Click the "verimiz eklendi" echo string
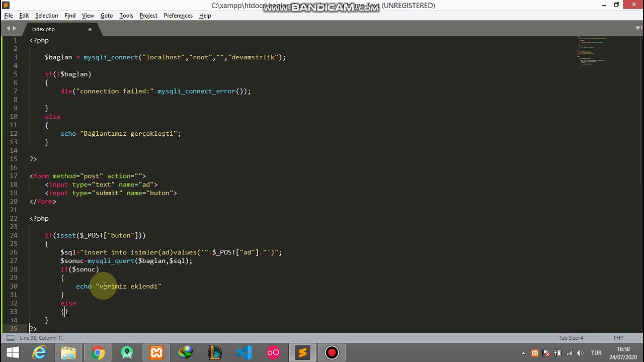Screen dimensions: 644x362 pyautogui.click(x=128, y=287)
